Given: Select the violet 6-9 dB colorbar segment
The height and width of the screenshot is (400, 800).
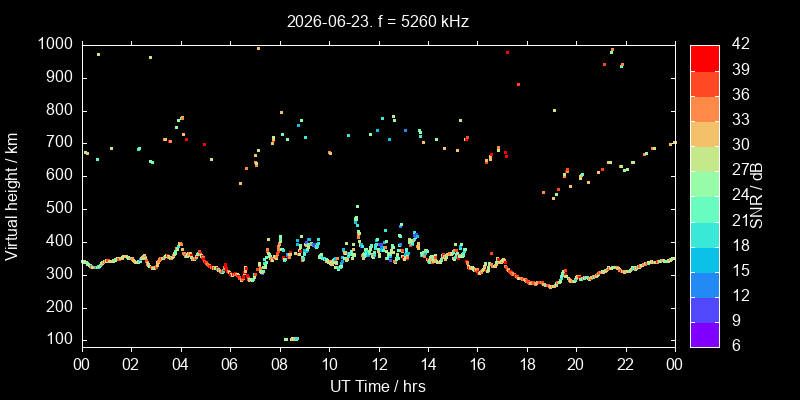Looking at the screenshot, I should coord(705,335).
